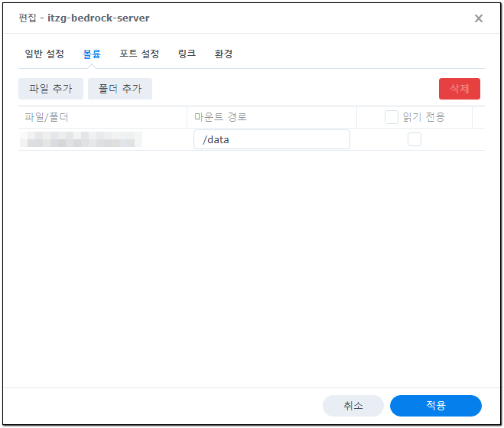Viewport: 504px width, 428px height.
Task: Close the itzg-bedrock-server edit dialog
Action: coord(478,18)
